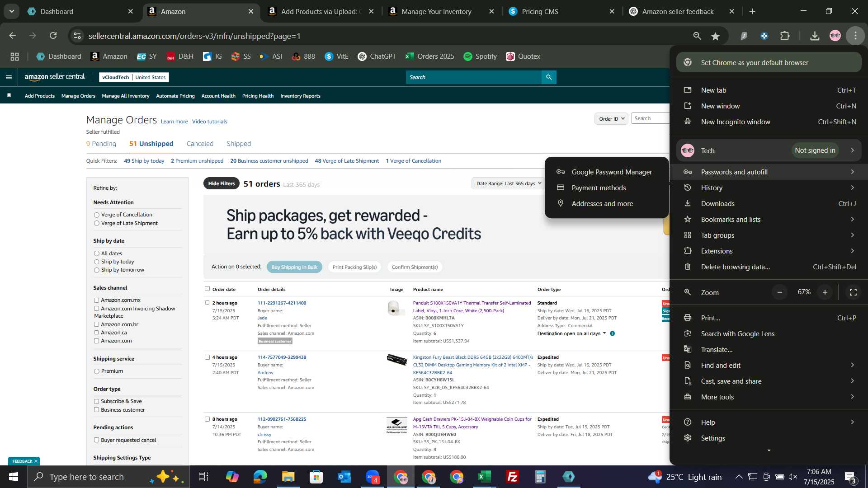The image size is (868, 488).
Task: Open FileZilla from the taskbar
Action: 512,477
